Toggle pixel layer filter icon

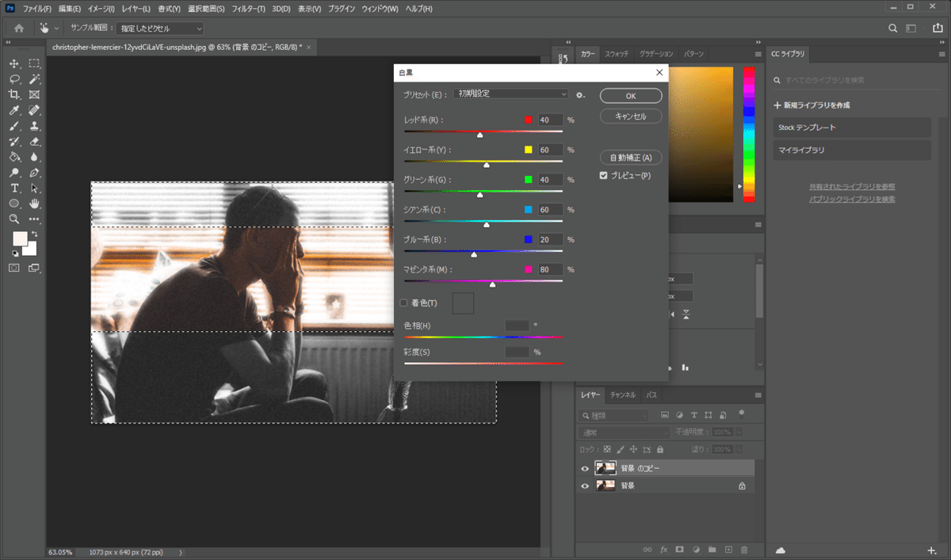pyautogui.click(x=665, y=415)
